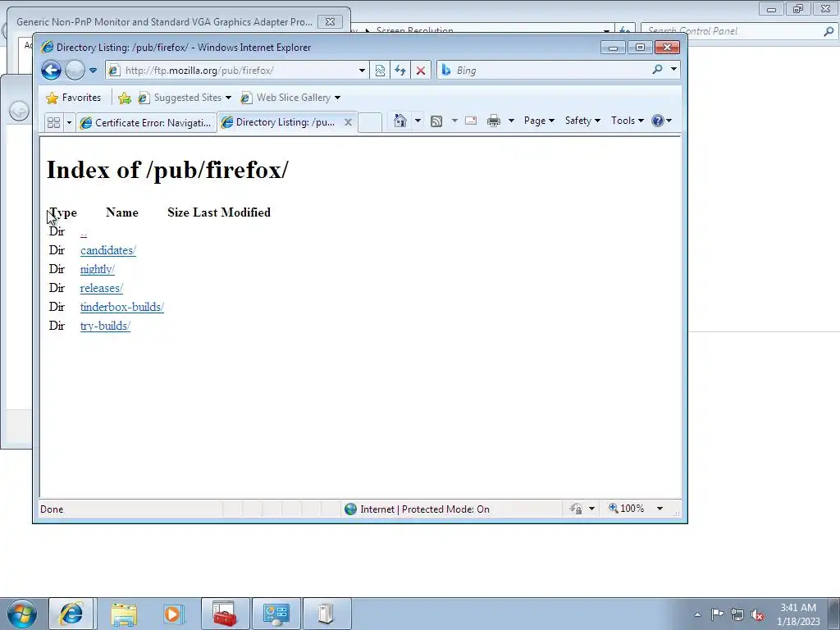Open the Tools menu
Viewport: 840px width, 630px height.
[628, 121]
